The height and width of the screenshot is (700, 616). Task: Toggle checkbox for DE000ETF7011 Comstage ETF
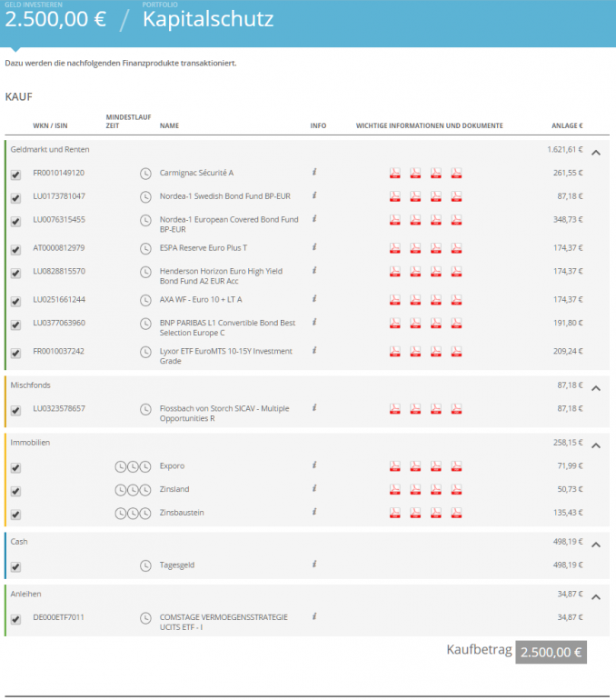(x=15, y=620)
